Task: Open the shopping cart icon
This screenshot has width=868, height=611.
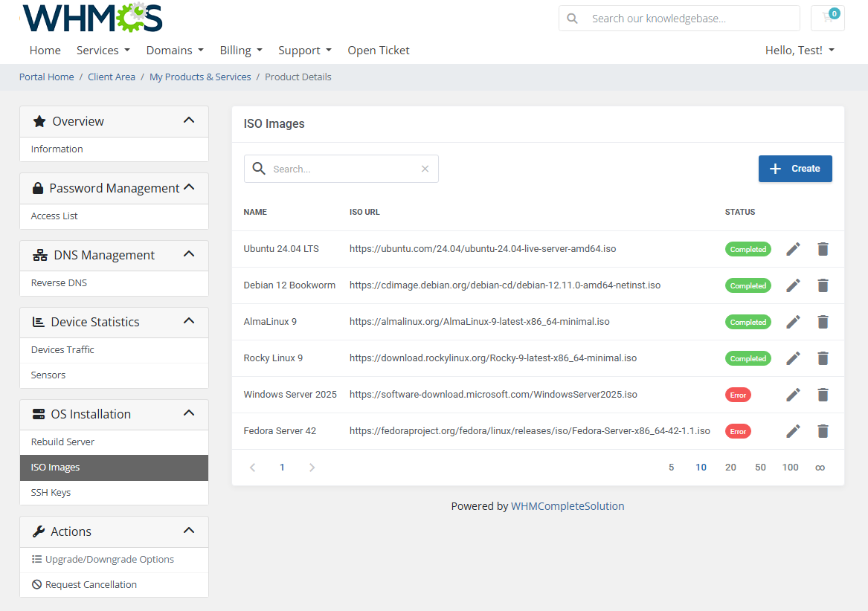Action: tap(828, 19)
